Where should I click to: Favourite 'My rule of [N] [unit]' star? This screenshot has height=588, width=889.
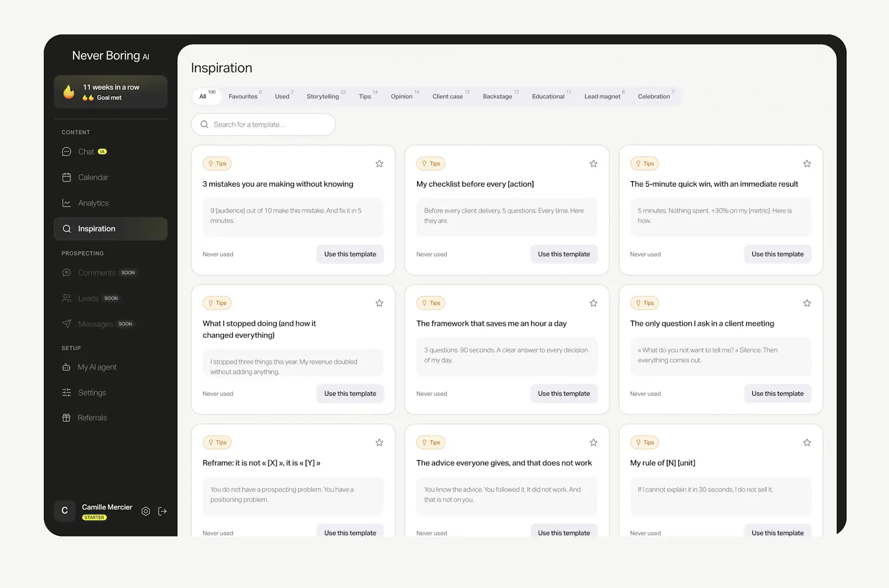[807, 442]
